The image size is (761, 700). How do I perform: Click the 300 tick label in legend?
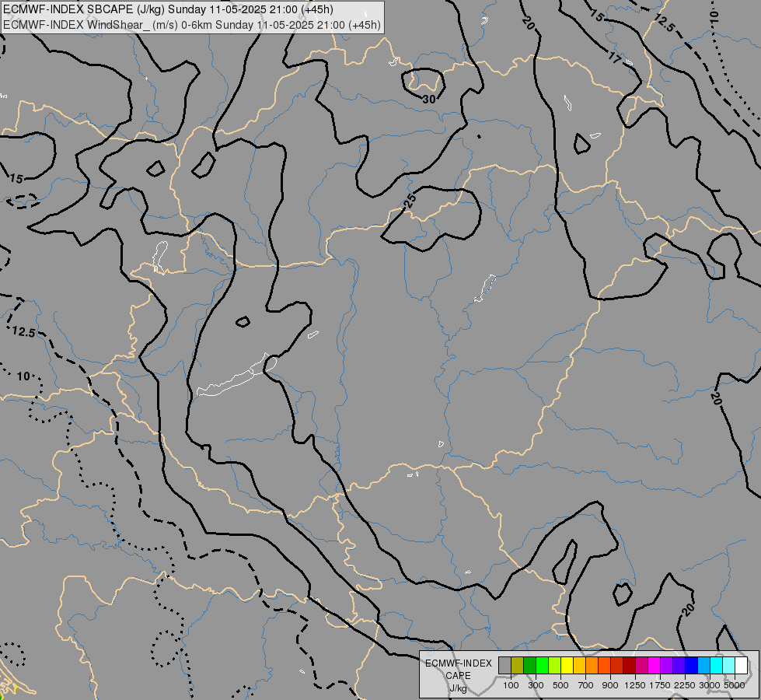click(x=536, y=685)
